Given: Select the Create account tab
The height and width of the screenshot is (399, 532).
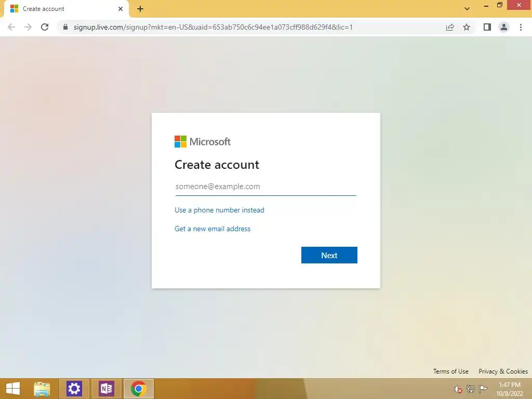Looking at the screenshot, I should pos(66,9).
